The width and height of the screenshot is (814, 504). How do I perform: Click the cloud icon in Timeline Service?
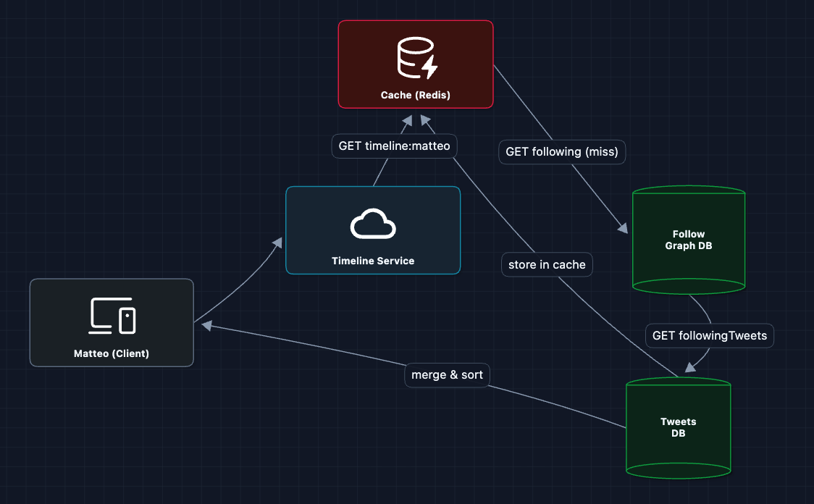click(372, 224)
